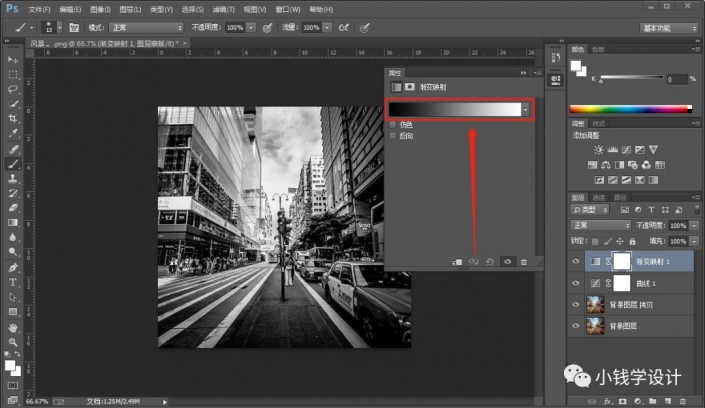Image resolution: width=705 pixels, height=408 pixels.
Task: Add a Black & White adjustment icon
Action: (x=620, y=165)
